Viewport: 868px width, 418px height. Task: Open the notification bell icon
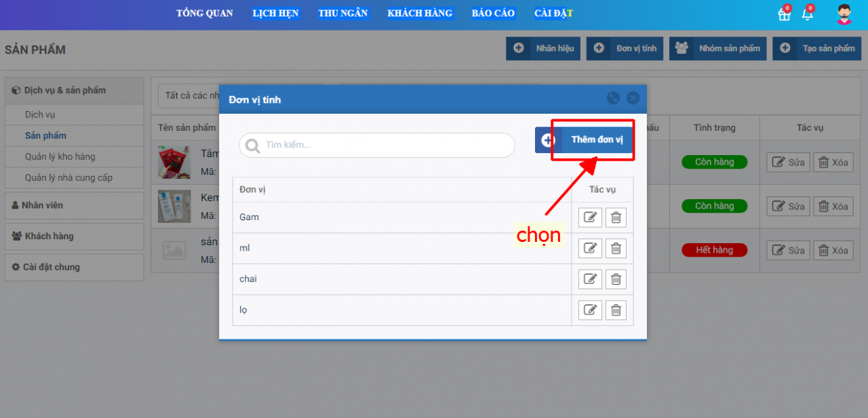pos(807,14)
